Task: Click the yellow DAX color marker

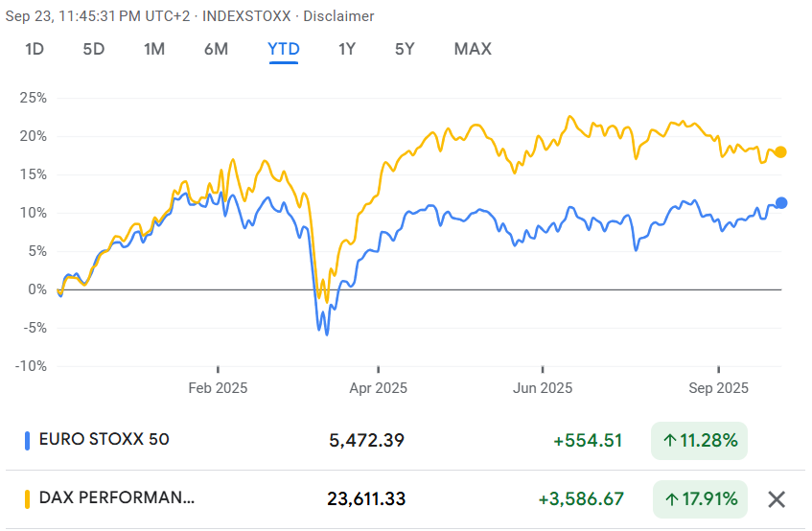Action: click(x=27, y=498)
